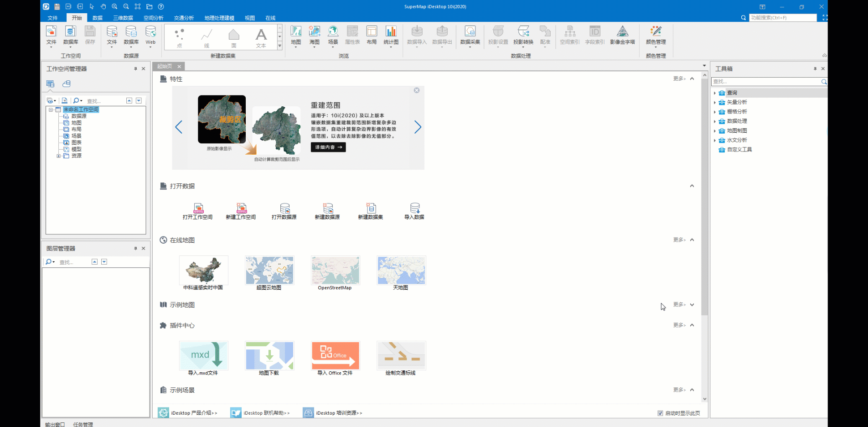The image size is (868, 427).
Task: Toggle 启动时显示此页 checkbox
Action: click(x=660, y=413)
